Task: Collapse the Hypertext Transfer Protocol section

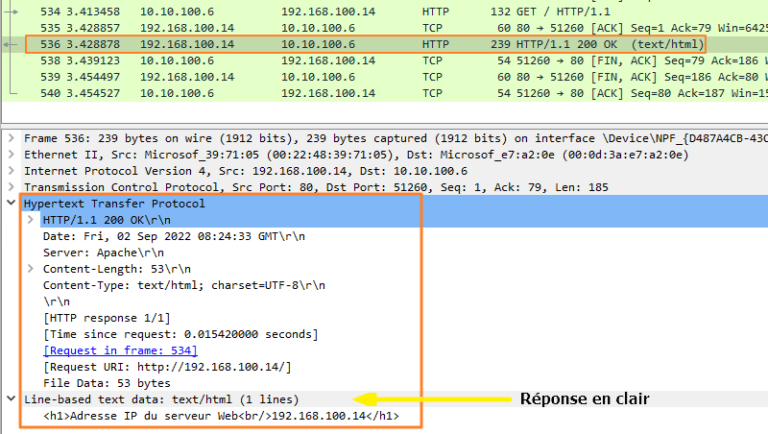Action: tap(11, 203)
